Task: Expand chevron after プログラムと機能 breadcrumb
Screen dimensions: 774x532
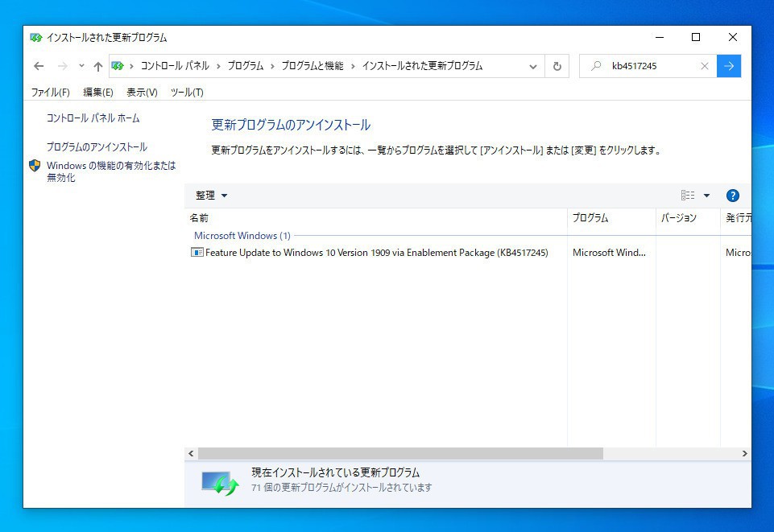Action: (353, 66)
